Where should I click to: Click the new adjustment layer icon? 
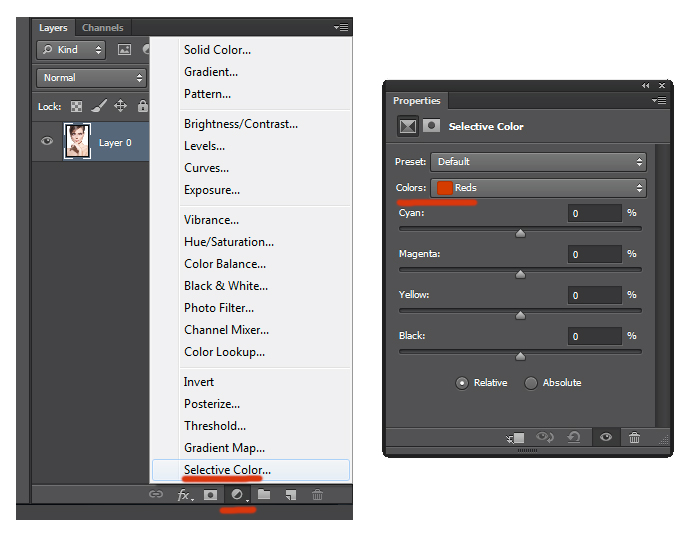[x=238, y=495]
